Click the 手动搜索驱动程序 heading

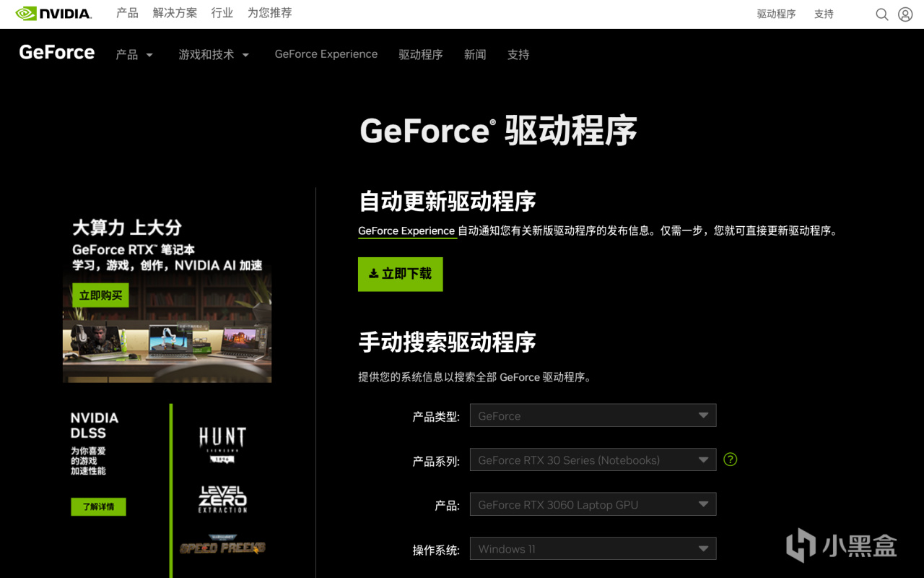(x=447, y=342)
